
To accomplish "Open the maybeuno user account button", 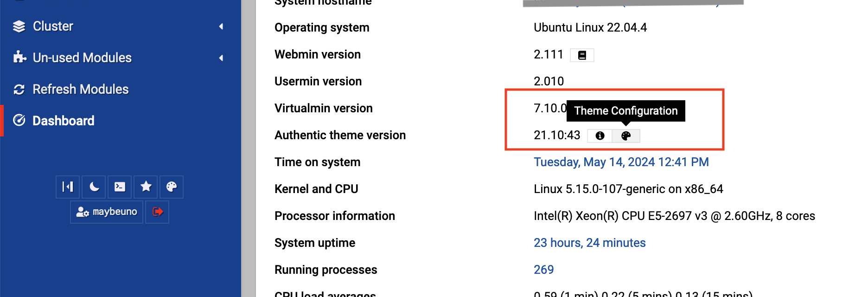I will coord(107,212).
